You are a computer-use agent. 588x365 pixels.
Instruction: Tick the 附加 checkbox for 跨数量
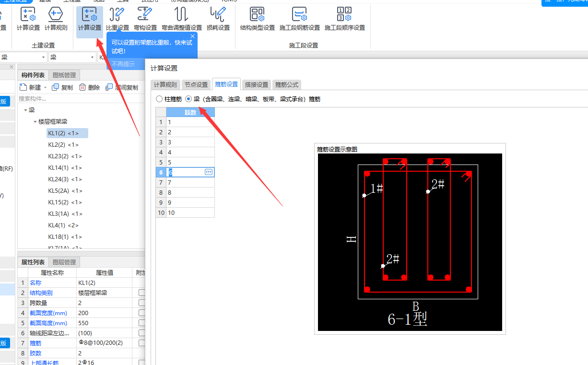[x=142, y=303]
